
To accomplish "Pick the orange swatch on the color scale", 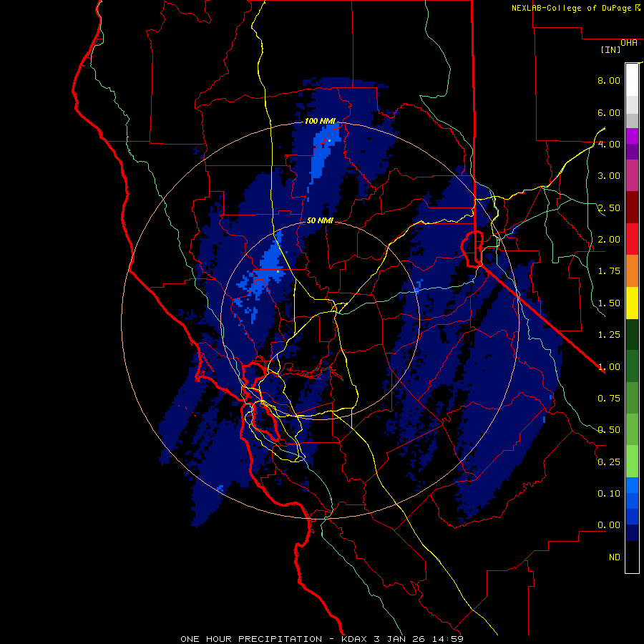I will 632,271.
